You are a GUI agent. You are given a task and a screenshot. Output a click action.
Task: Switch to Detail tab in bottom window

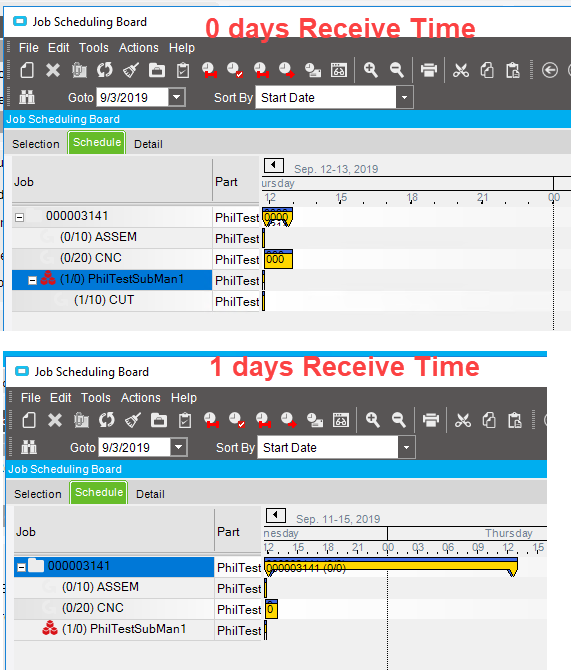[x=150, y=494]
